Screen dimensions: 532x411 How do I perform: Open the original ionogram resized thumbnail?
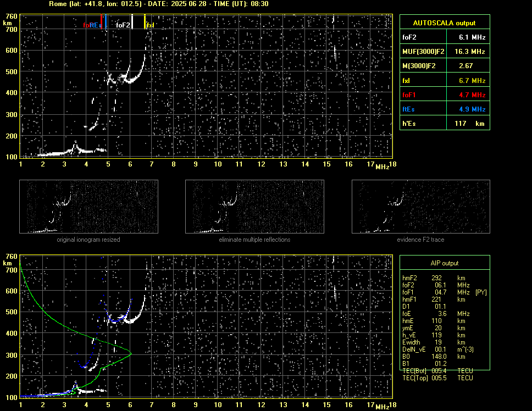pyautogui.click(x=88, y=207)
